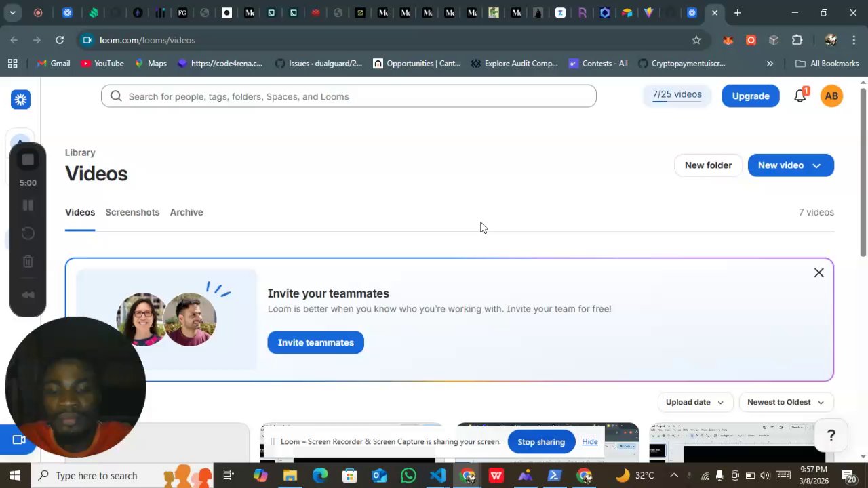The image size is (868, 488).
Task: Open Chrome apps grid in bookmarks bar
Action: (x=12, y=63)
